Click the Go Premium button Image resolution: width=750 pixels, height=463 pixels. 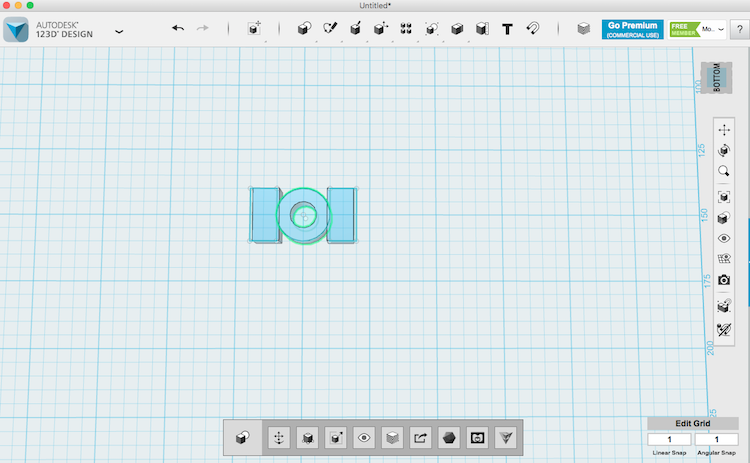[632, 29]
